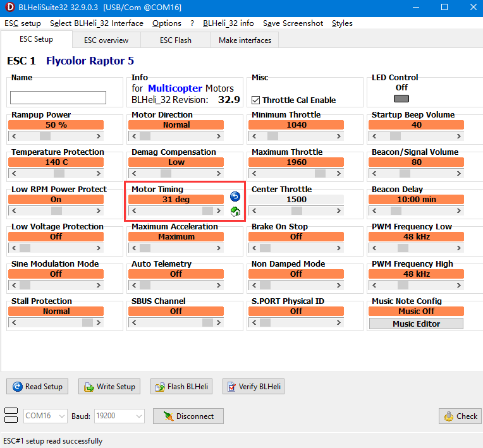Switch to the ESC Flash tab
Screen dimensions: 483x448
tap(176, 40)
